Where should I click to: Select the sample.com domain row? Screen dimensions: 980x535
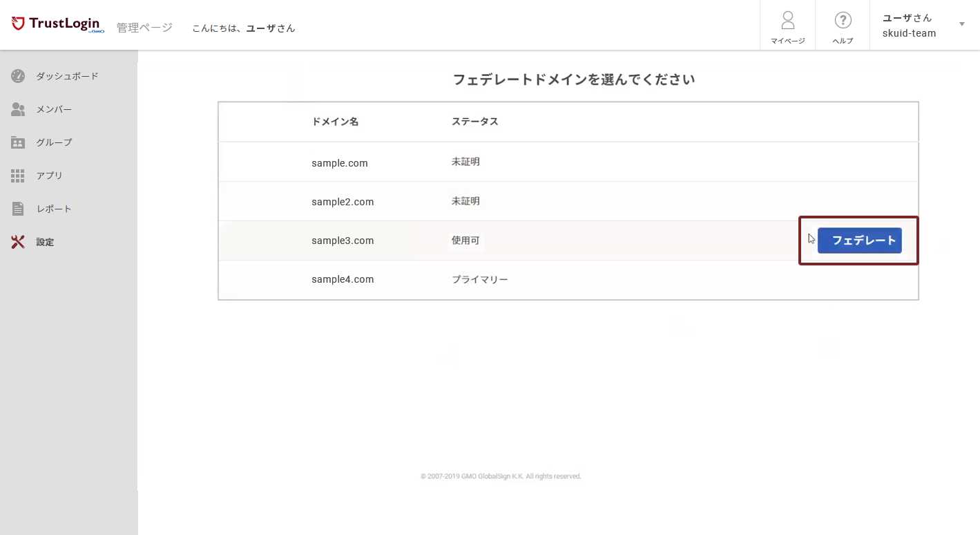339,163
